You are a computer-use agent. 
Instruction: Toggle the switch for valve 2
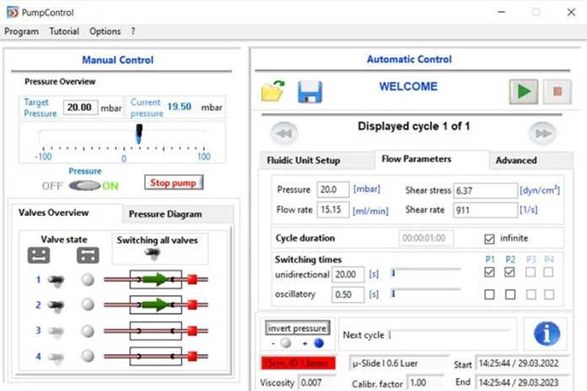[56, 306]
